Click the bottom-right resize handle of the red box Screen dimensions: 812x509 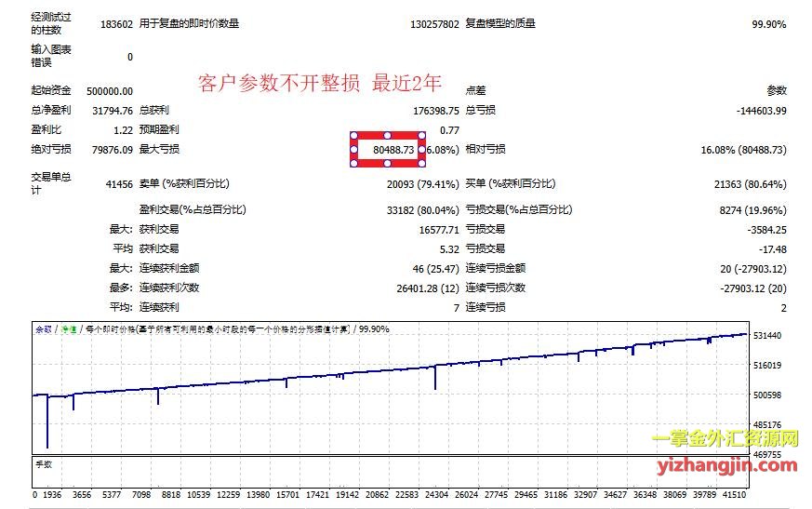(422, 164)
